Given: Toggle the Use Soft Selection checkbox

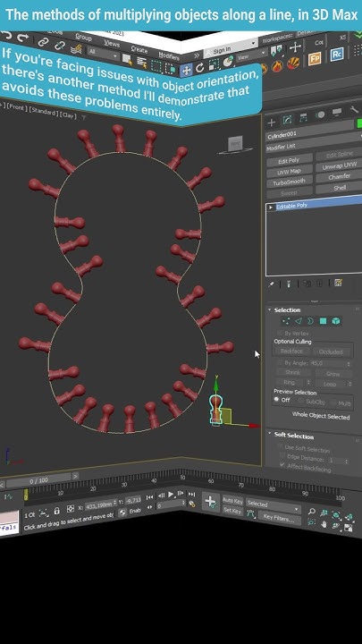Looking at the screenshot, I should 281,448.
